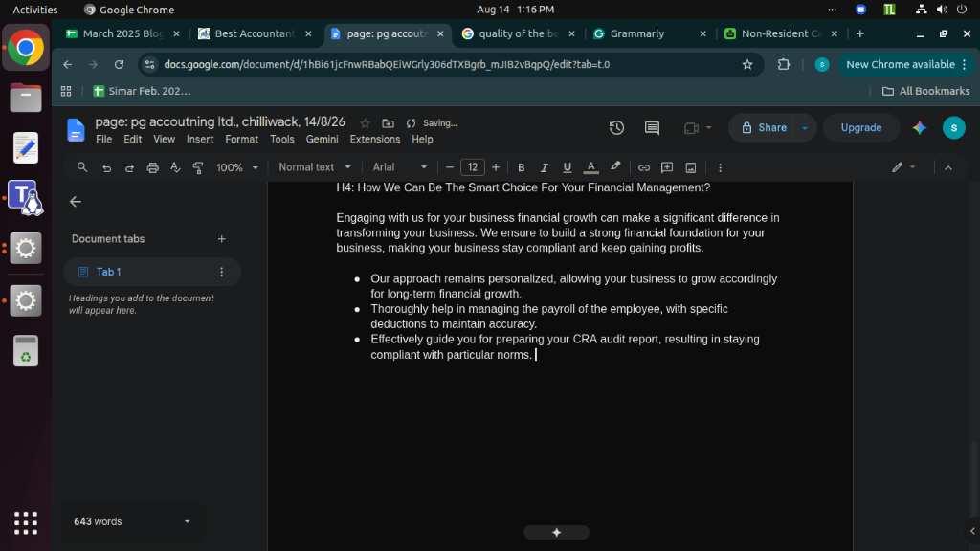Toggle italic formatting
This screenshot has width=980, height=551.
click(x=544, y=167)
